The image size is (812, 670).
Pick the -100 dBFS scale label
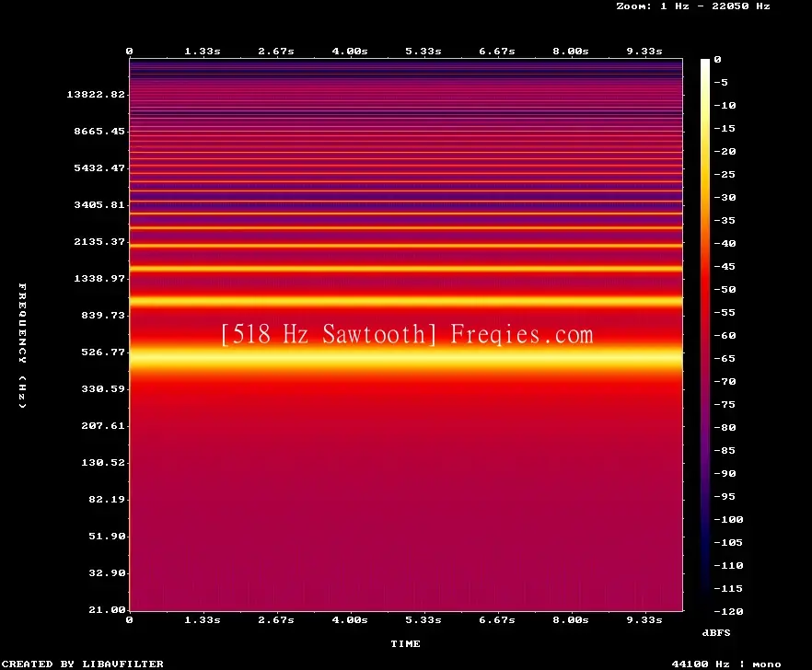point(728,519)
